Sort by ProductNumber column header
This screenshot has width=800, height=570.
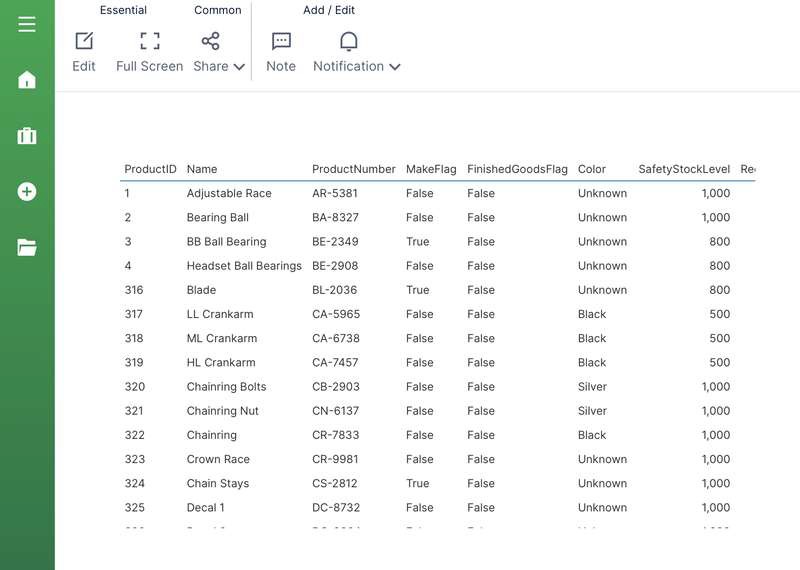354,169
